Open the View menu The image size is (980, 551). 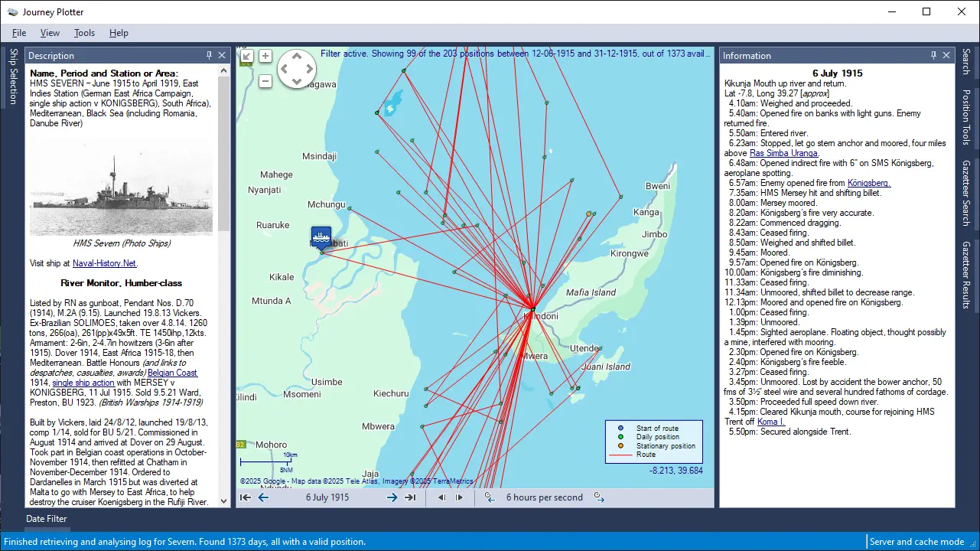(x=50, y=33)
